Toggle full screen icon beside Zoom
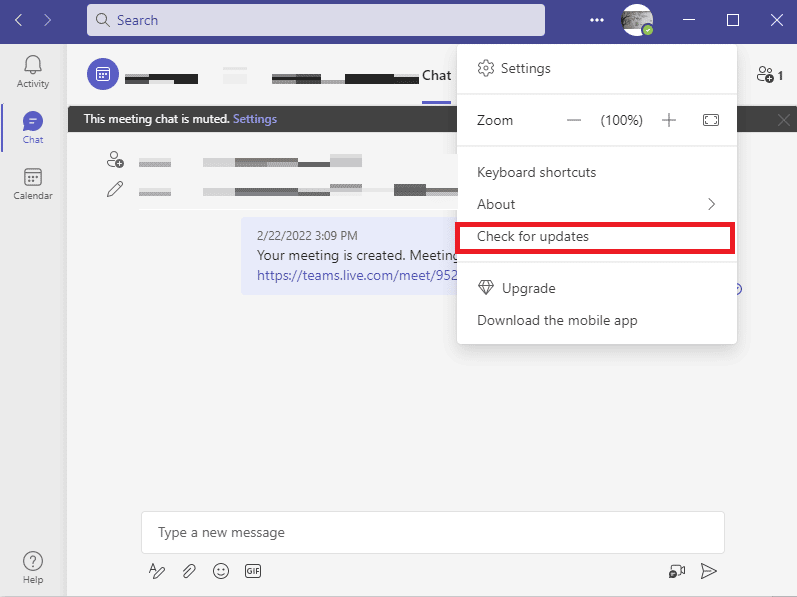This screenshot has width=797, height=597. coord(711,120)
